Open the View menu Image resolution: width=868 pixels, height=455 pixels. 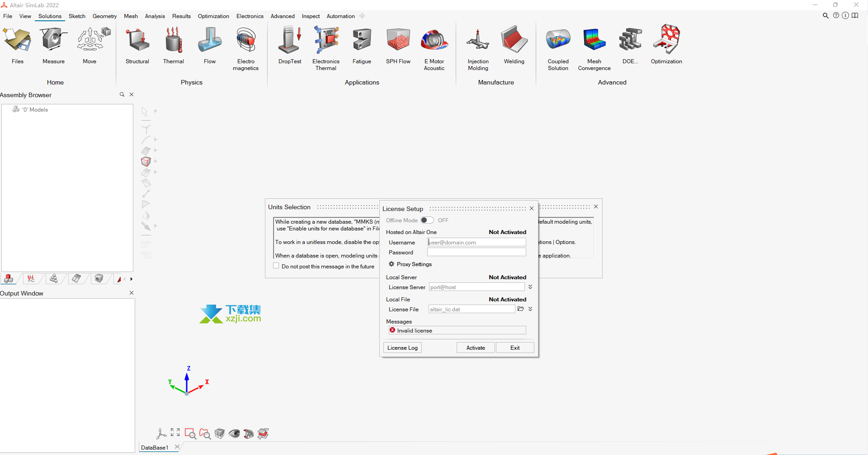(25, 16)
